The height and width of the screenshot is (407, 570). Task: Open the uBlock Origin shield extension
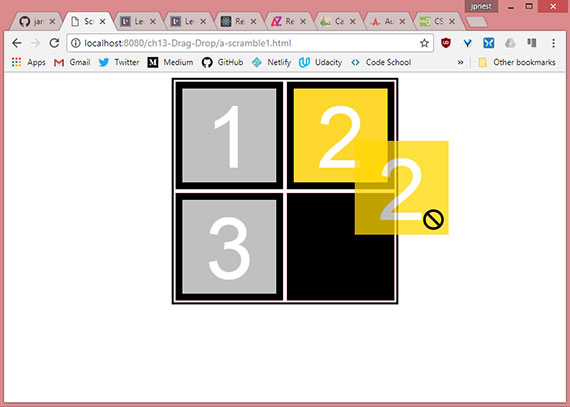[446, 43]
